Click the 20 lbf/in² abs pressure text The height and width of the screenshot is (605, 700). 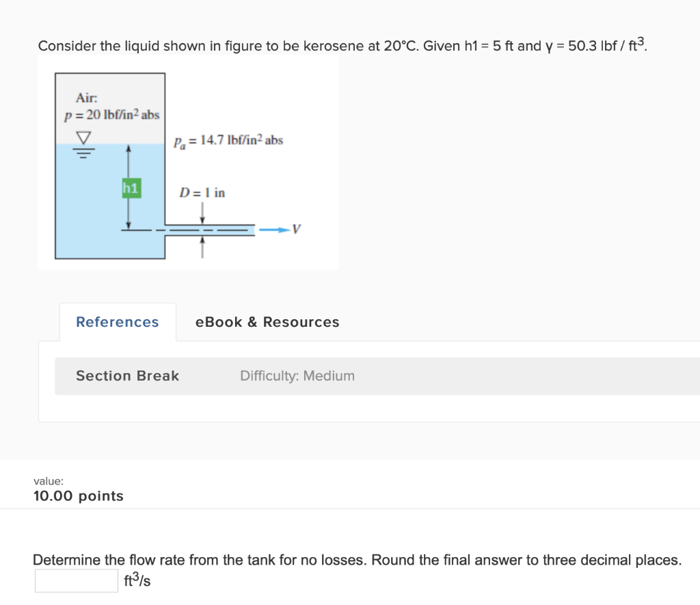109,114
